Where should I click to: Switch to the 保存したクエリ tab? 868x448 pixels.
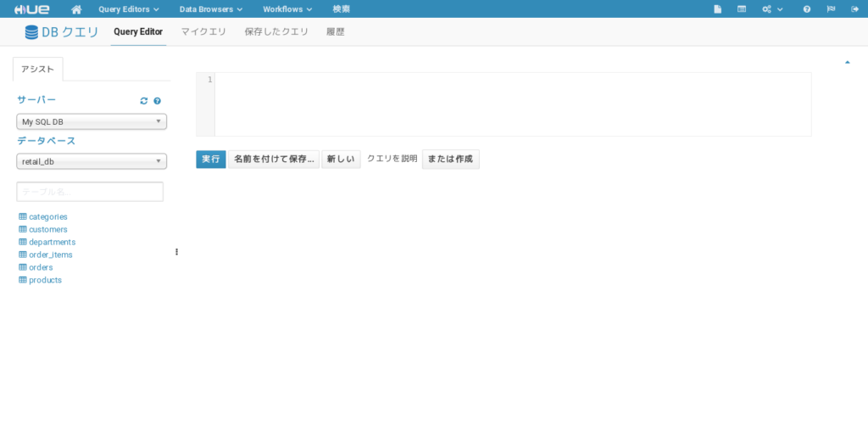point(276,32)
